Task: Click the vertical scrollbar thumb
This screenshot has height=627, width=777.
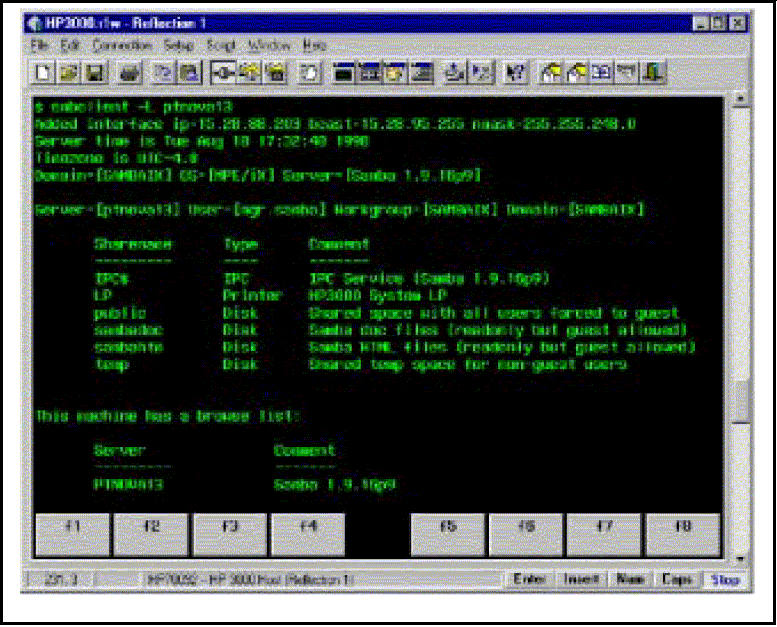Action: pos(740,401)
